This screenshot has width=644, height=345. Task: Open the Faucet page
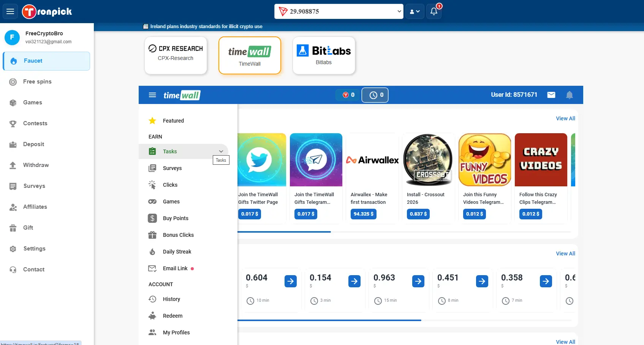click(46, 61)
